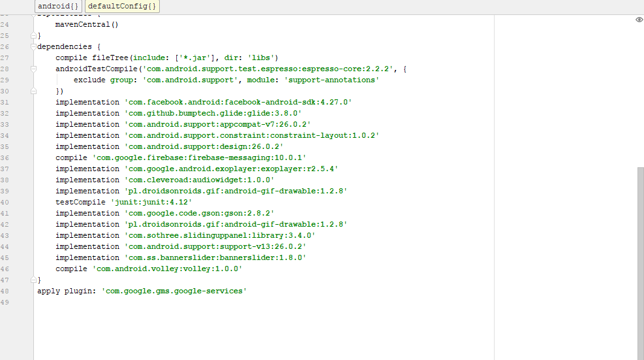Click the fileTree compile line
This screenshot has width=644, height=360.
pos(167,58)
